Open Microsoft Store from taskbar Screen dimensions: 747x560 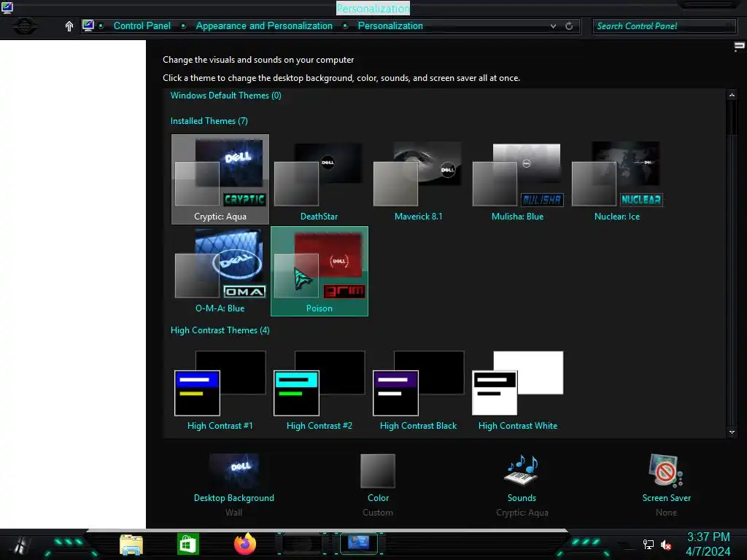click(x=188, y=544)
